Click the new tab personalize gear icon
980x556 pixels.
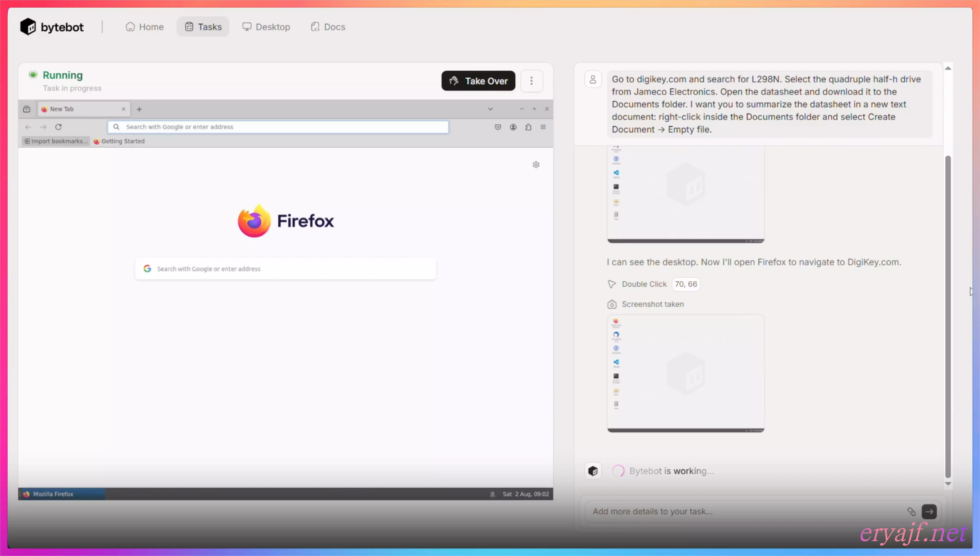[536, 165]
